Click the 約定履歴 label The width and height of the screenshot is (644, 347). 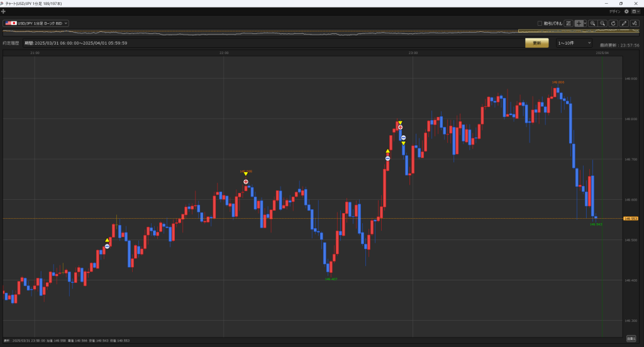(11, 43)
